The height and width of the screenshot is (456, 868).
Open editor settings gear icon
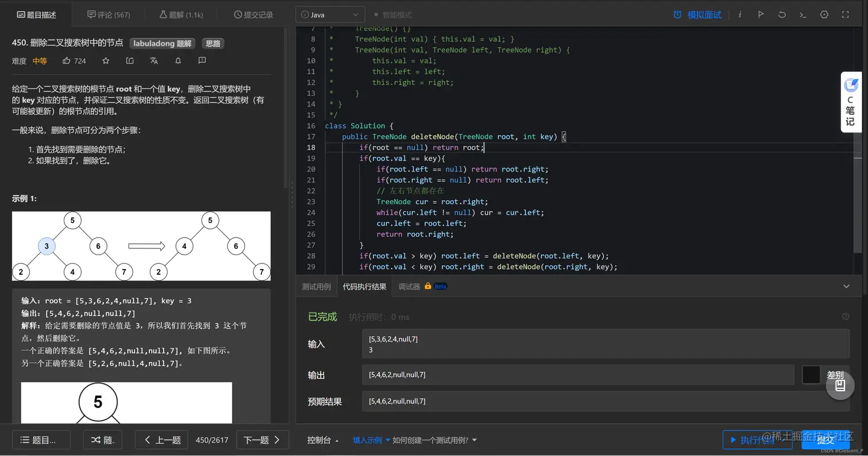tap(824, 14)
